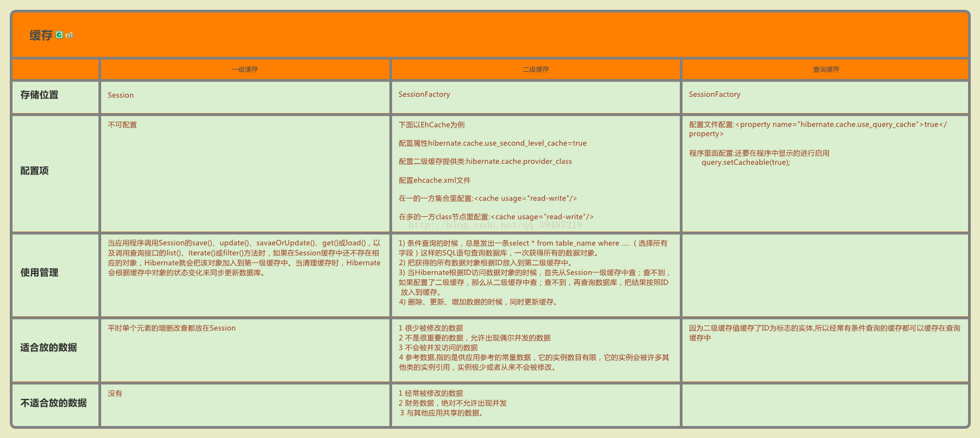
Task: Click the line 4) 删除、更新、增加数据
Action: 478,302
